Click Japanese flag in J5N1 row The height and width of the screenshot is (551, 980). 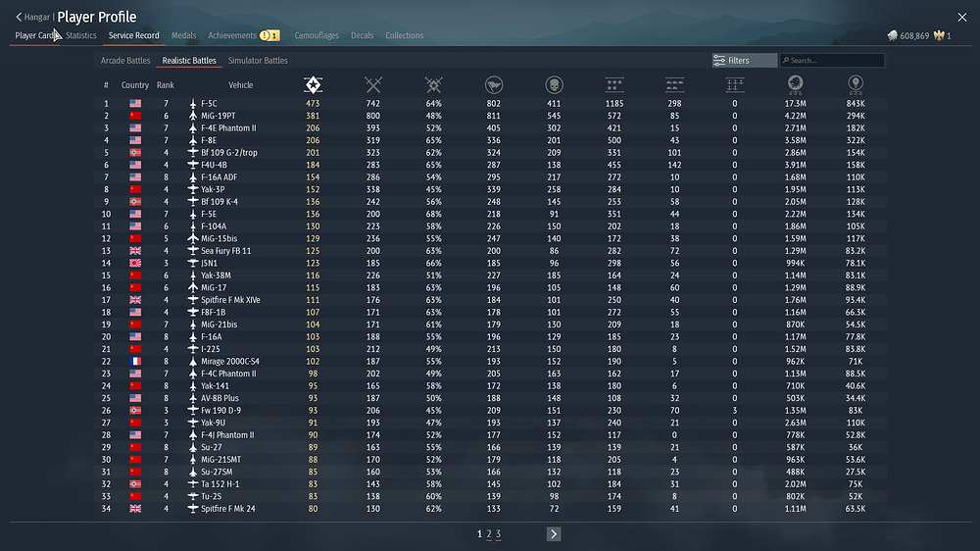click(135, 264)
